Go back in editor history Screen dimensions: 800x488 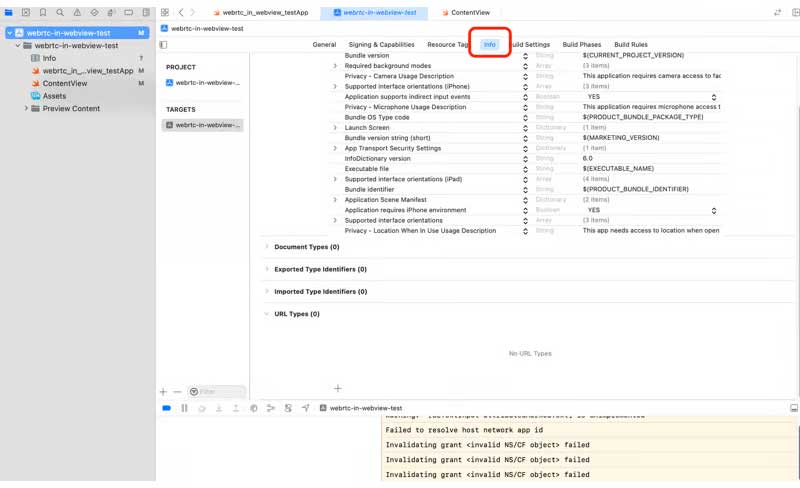click(181, 12)
